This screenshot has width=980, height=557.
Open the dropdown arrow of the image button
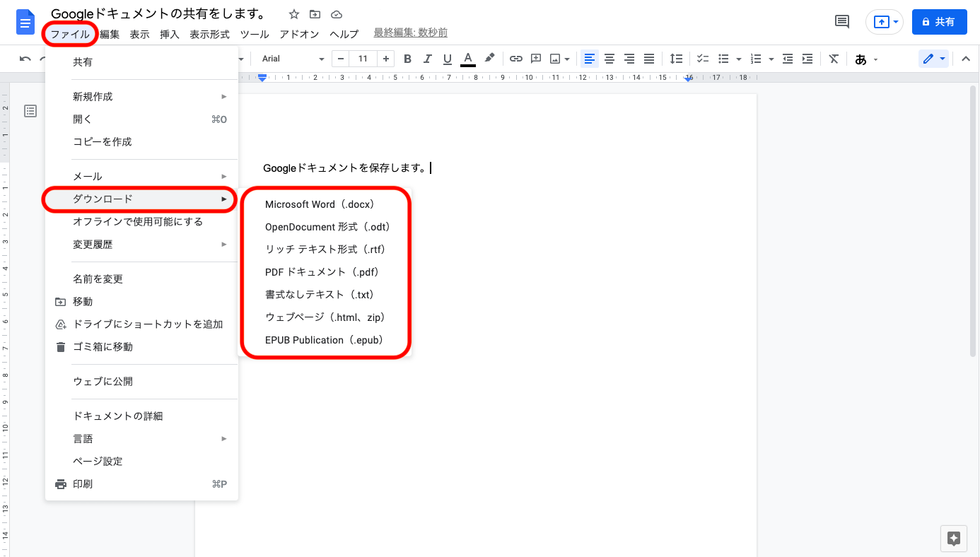(567, 59)
